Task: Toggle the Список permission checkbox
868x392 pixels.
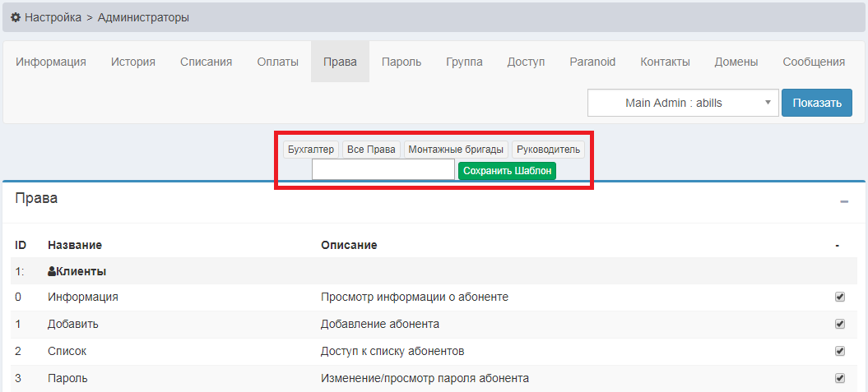Action: [x=839, y=351]
